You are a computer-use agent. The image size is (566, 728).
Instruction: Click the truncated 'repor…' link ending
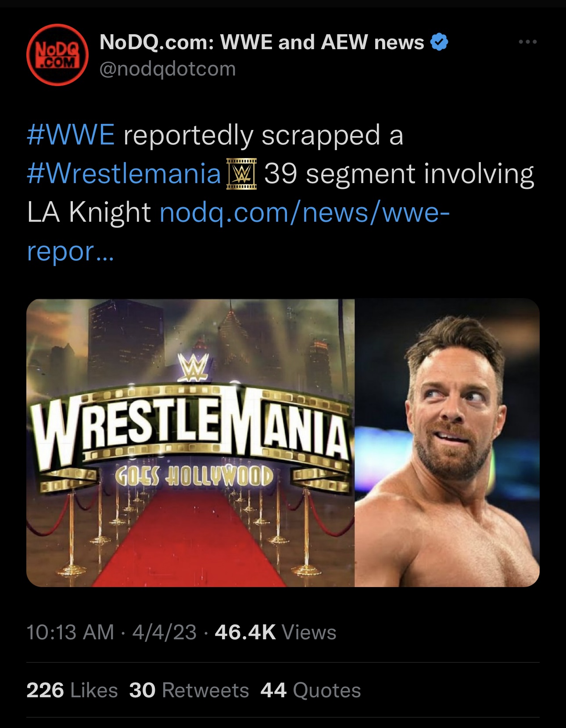click(70, 251)
